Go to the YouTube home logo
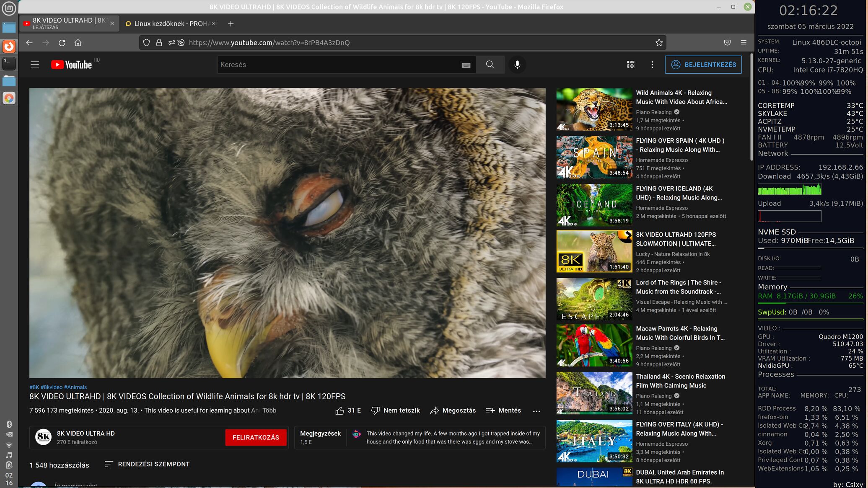Viewport: 868px width, 488px height. 72,65
